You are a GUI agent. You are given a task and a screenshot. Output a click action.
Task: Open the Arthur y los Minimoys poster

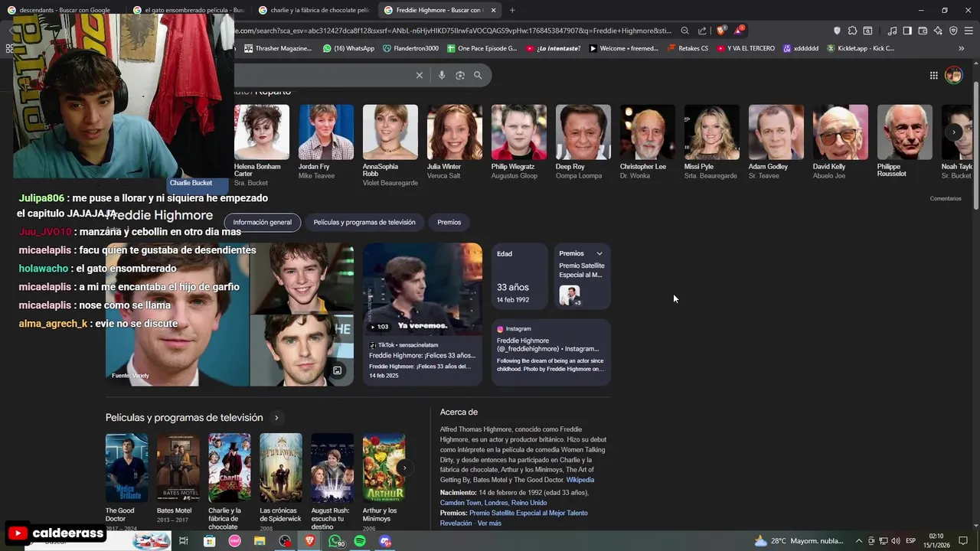pyautogui.click(x=384, y=468)
